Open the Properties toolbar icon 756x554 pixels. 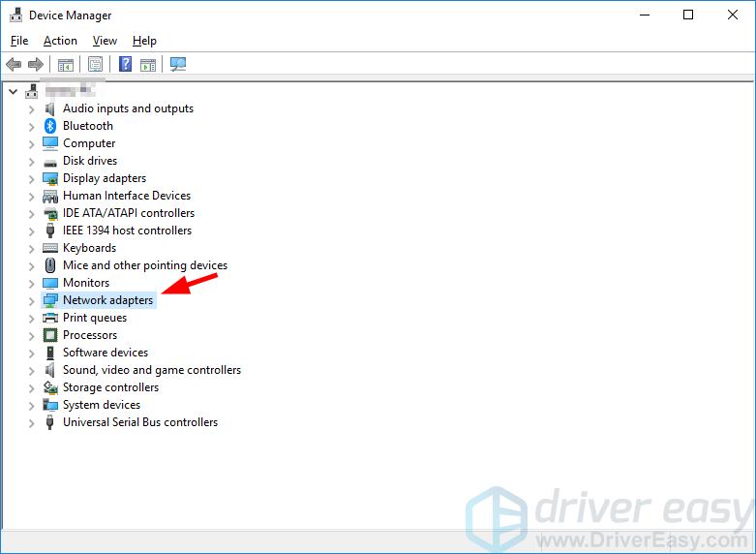tap(96, 64)
